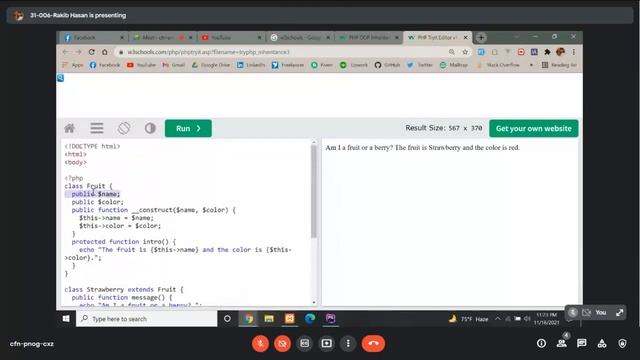Image resolution: width=640 pixels, height=360 pixels.
Task: Open the Facebook bookmark
Action: pyautogui.click(x=105, y=65)
